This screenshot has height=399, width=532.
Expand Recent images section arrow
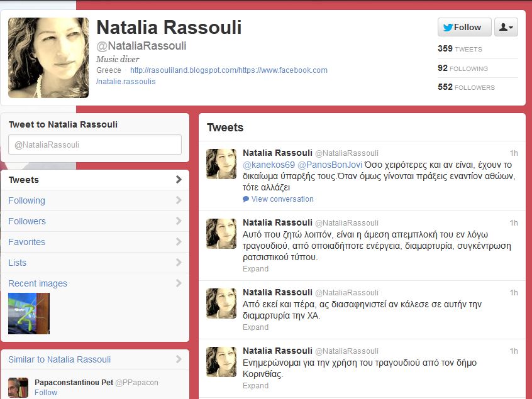click(x=179, y=283)
